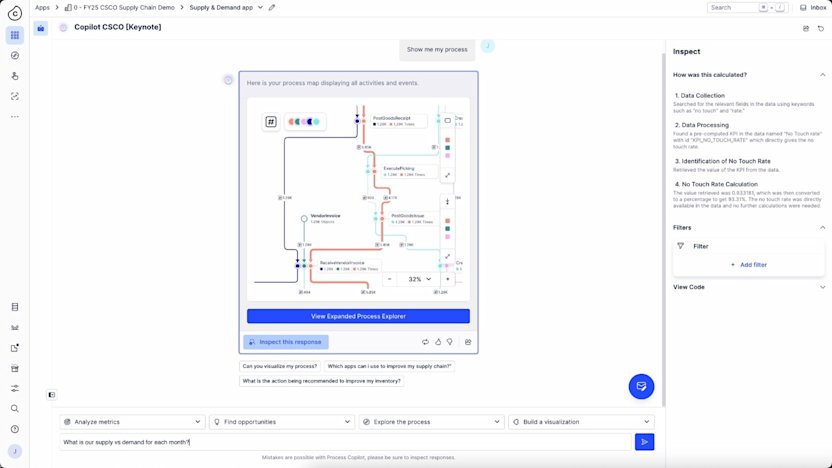Screen dimensions: 832x468
Task: Click the lower expand arrows icon on map
Action: pos(447,256)
